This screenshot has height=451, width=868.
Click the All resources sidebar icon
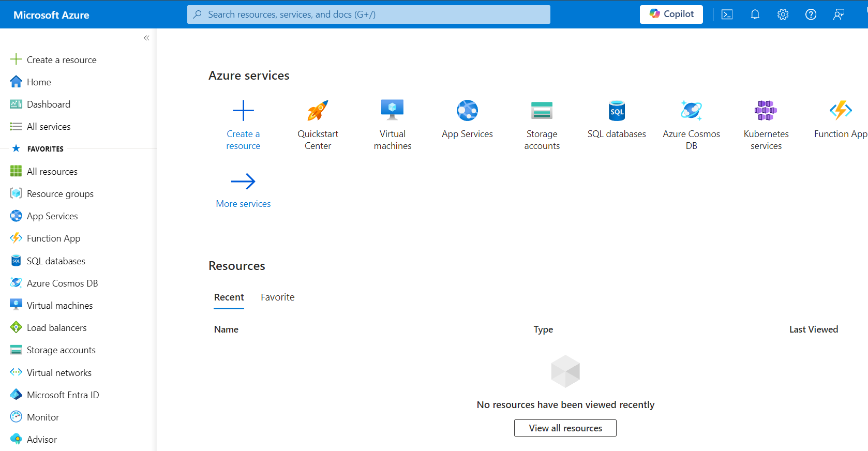click(x=16, y=171)
